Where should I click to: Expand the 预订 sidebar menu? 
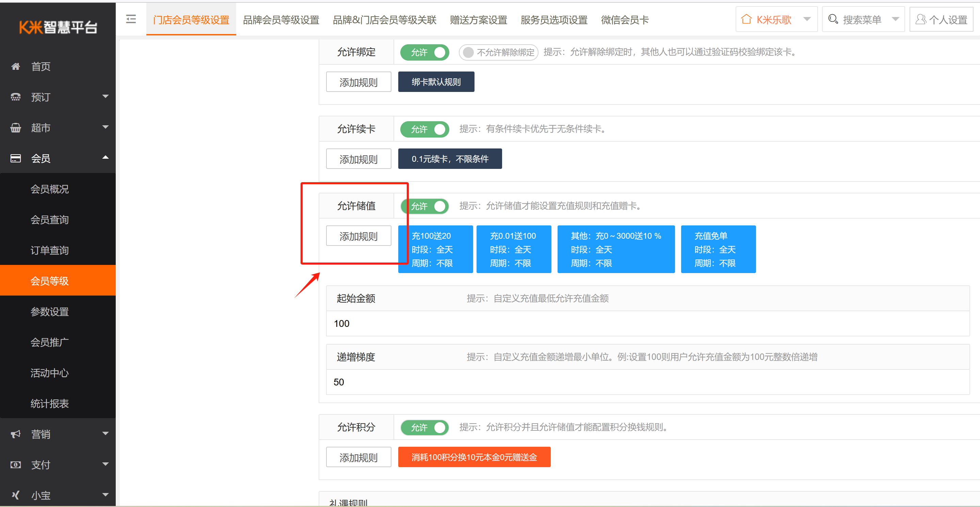tap(106, 97)
